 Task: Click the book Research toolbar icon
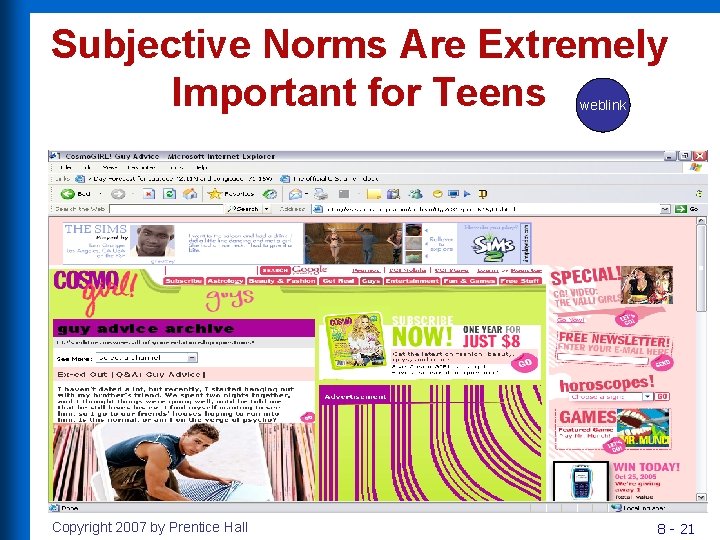pos(393,194)
